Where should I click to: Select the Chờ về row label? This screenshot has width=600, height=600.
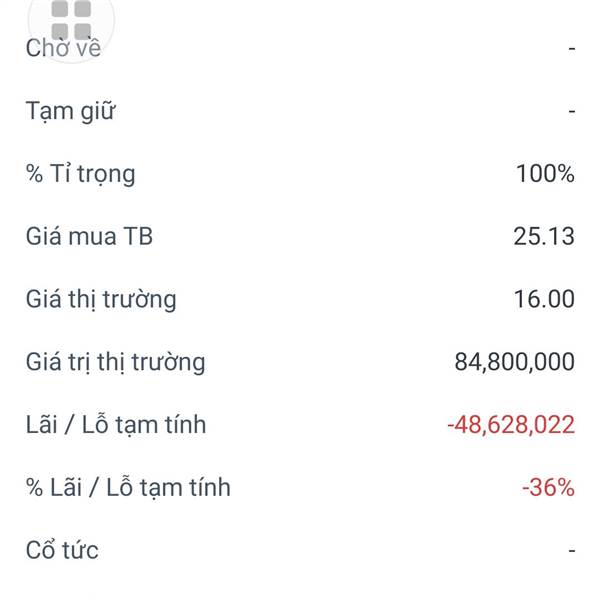[x=64, y=48]
